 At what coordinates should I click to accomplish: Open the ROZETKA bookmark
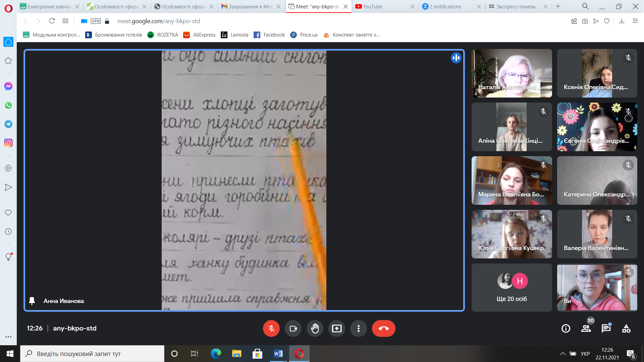pyautogui.click(x=163, y=35)
